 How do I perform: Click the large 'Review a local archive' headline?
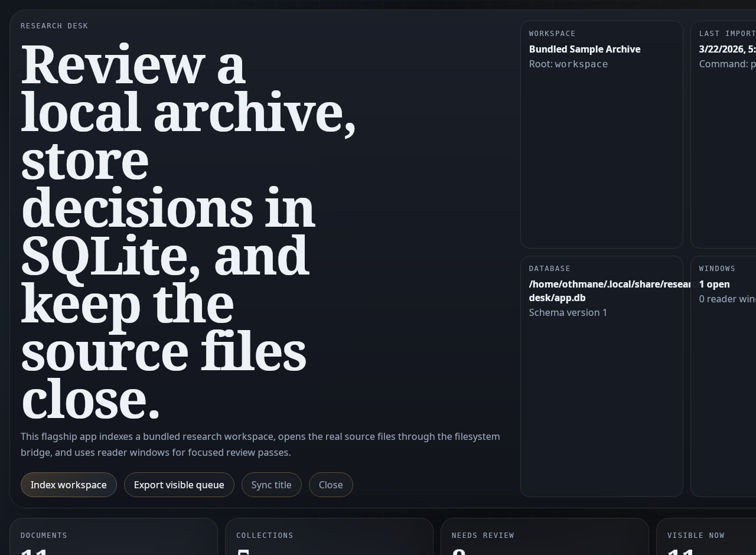tap(188, 231)
